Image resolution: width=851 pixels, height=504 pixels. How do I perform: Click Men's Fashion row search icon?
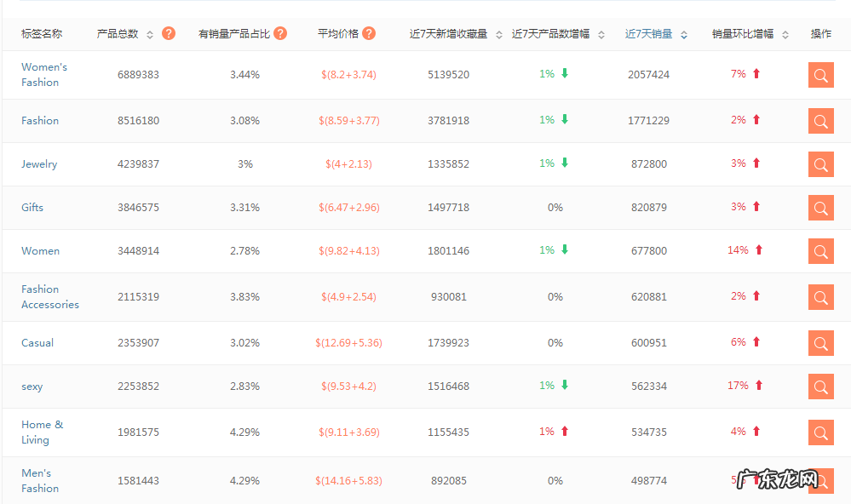[x=820, y=479]
